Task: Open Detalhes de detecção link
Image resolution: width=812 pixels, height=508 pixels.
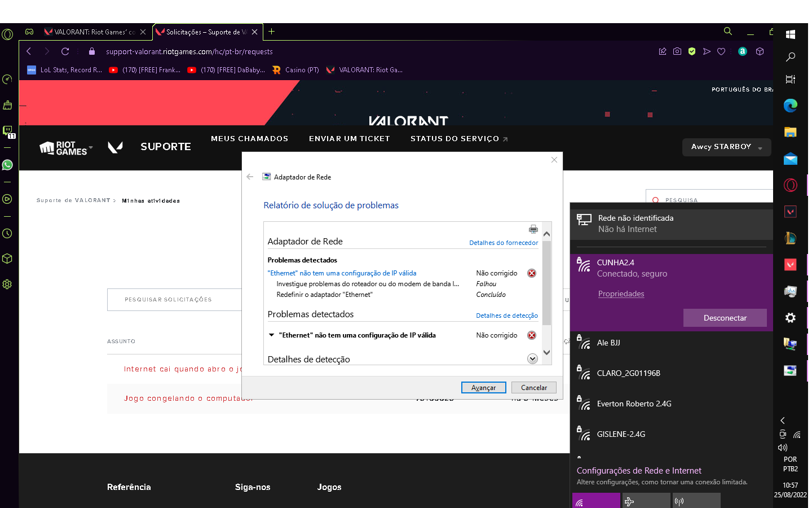Action: [x=507, y=316]
